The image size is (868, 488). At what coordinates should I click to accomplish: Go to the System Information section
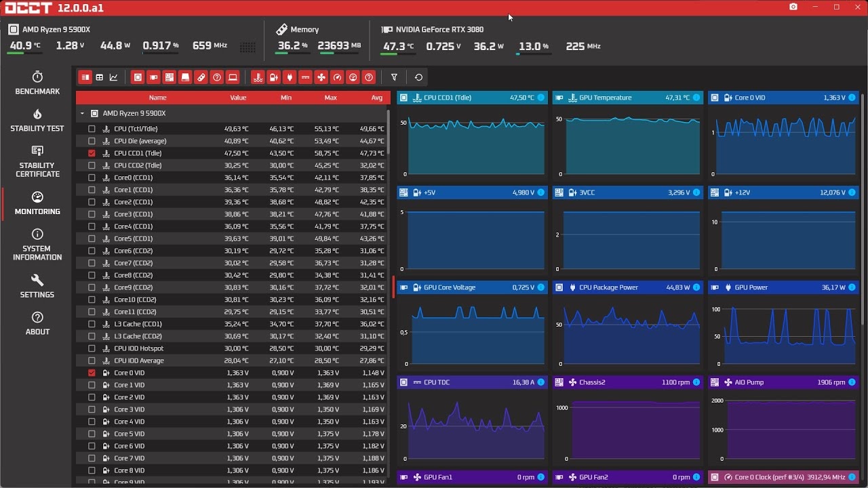(x=37, y=245)
